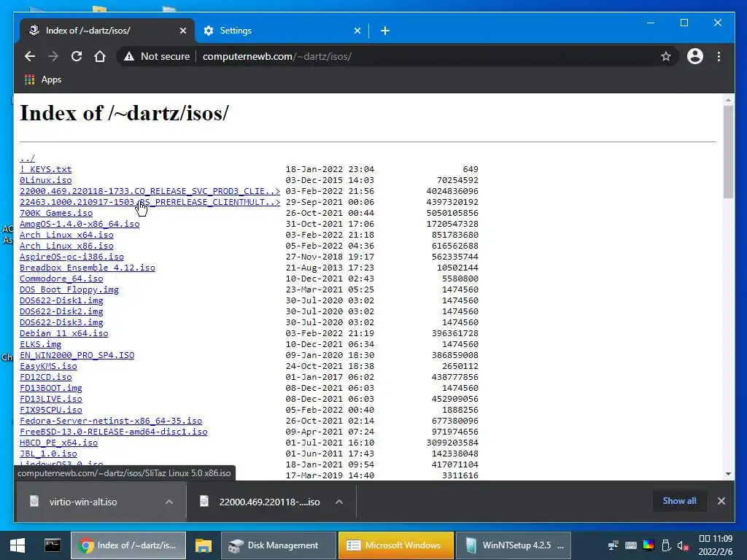
Task: Expand options arrow for 22000.469 iso download
Action: pyautogui.click(x=338, y=502)
